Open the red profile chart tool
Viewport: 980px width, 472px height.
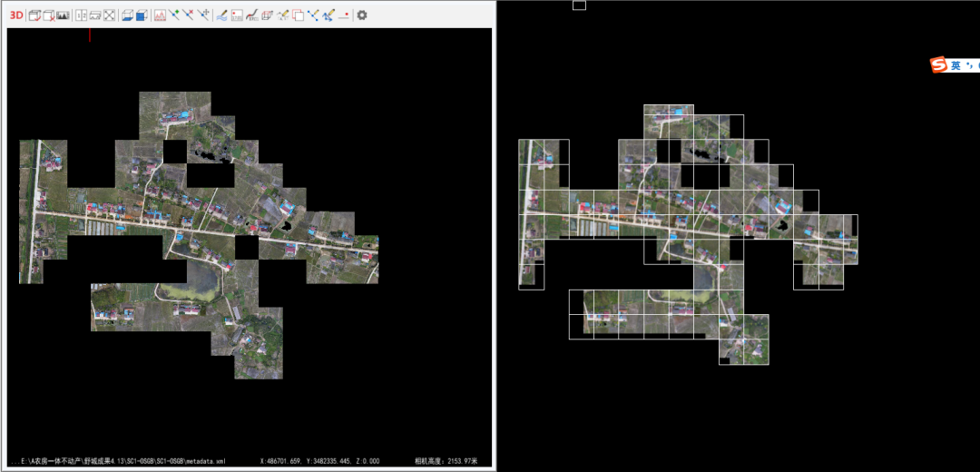[160, 15]
